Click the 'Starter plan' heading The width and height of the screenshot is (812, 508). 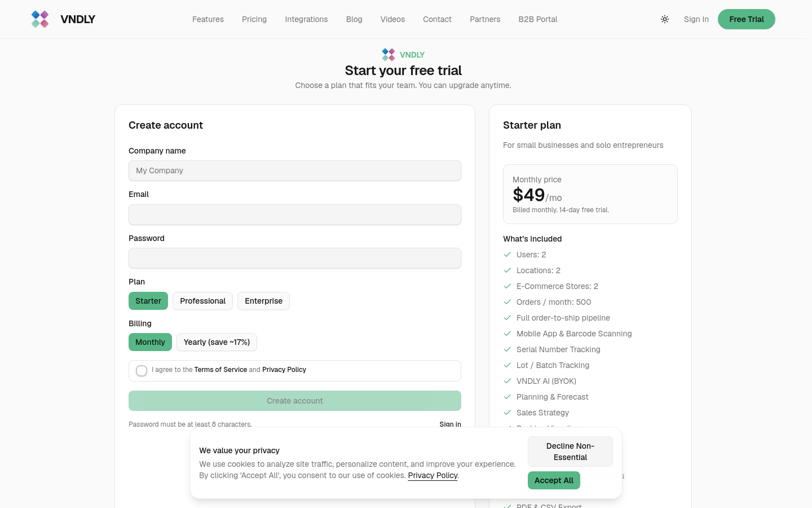532,125
